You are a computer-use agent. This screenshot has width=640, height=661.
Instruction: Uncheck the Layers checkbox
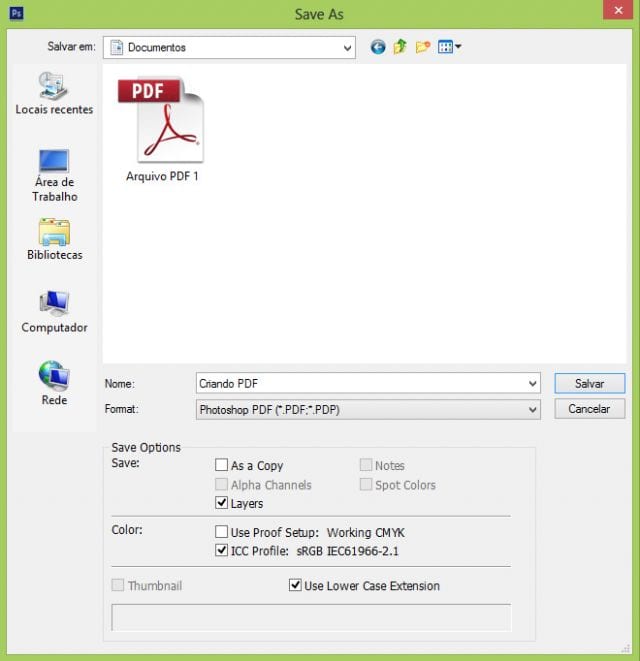[x=221, y=502]
